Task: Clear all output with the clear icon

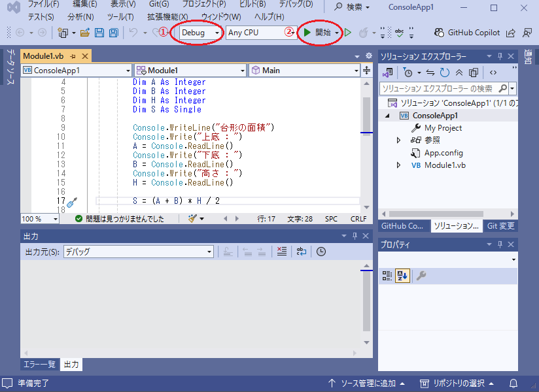Action: coord(281,252)
